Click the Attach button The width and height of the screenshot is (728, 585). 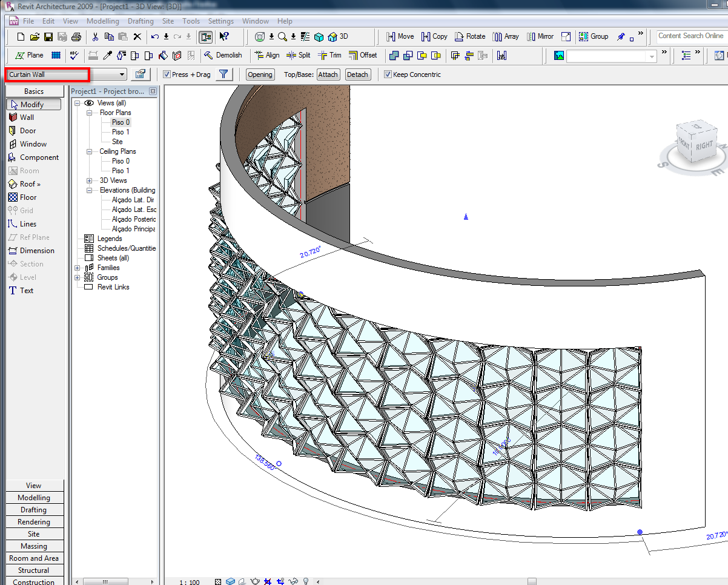click(328, 74)
